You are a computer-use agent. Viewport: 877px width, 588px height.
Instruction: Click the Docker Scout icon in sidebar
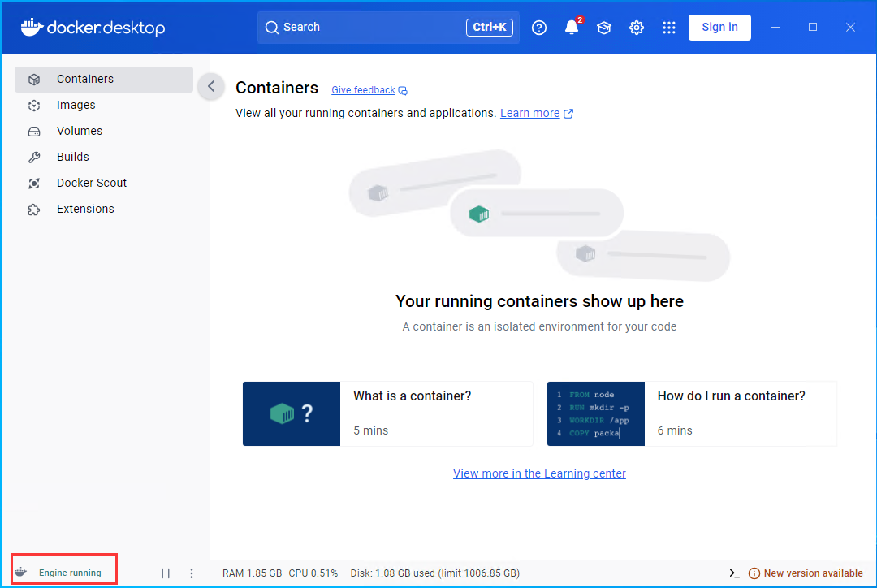click(34, 184)
